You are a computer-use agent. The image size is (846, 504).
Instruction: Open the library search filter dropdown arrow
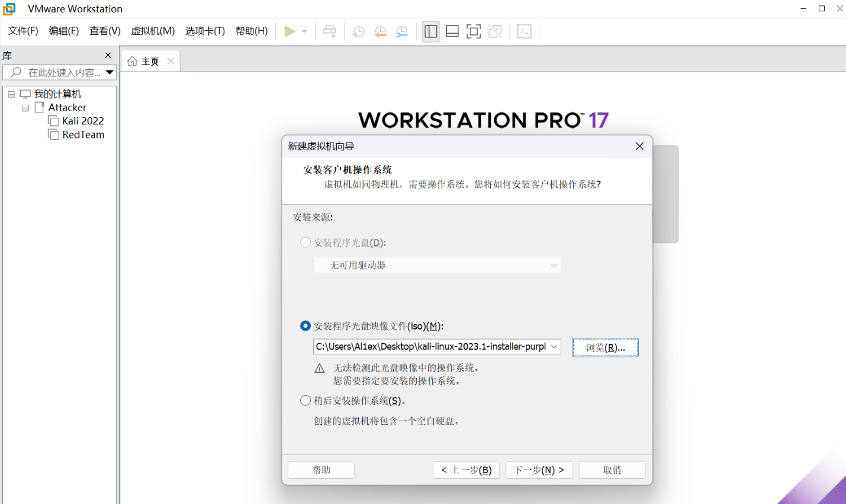tap(110, 72)
